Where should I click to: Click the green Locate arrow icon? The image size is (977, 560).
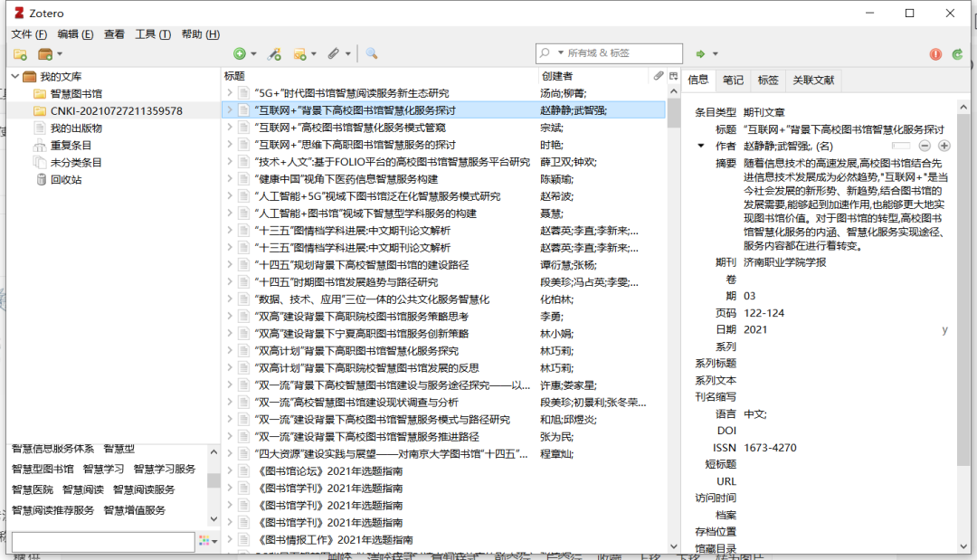700,54
